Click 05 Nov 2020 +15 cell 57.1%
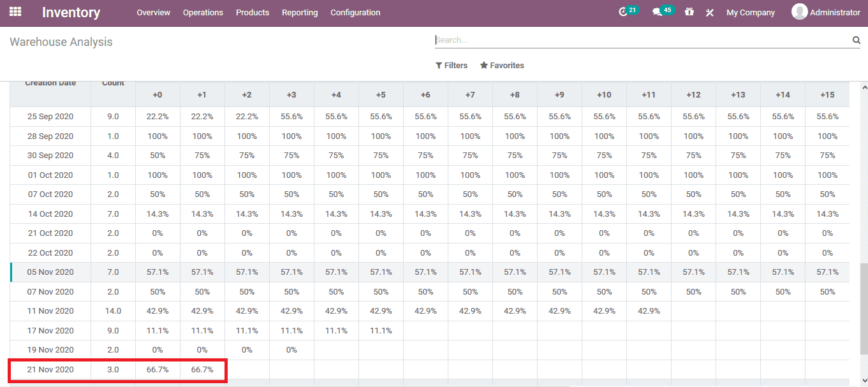 tap(827, 272)
